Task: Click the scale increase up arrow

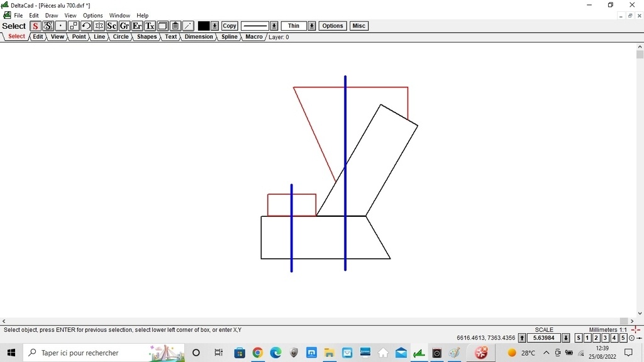Action: pyautogui.click(x=522, y=338)
